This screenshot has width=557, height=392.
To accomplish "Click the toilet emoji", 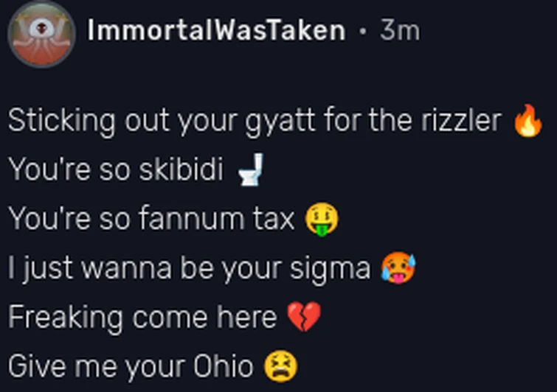I will pos(250,171).
